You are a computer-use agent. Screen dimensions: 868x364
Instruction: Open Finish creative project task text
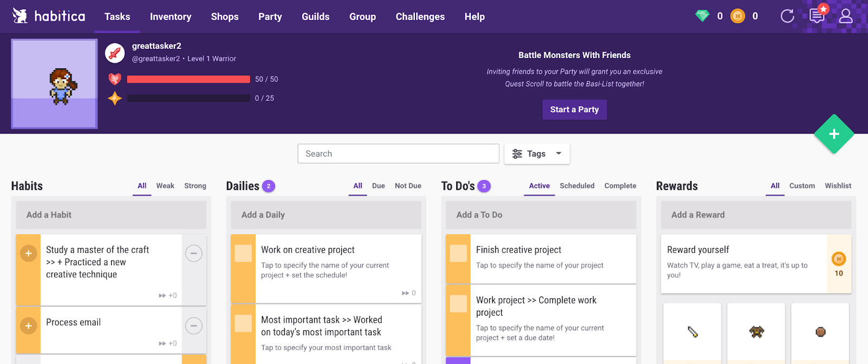point(519,250)
